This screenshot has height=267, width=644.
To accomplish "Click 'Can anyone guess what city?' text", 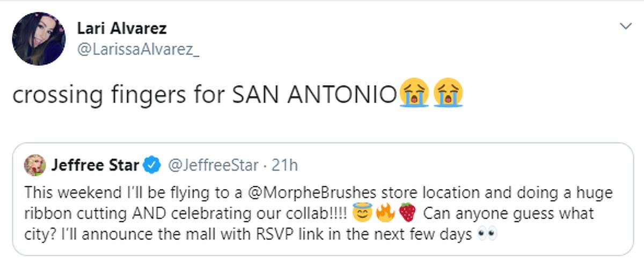I will (510, 214).
